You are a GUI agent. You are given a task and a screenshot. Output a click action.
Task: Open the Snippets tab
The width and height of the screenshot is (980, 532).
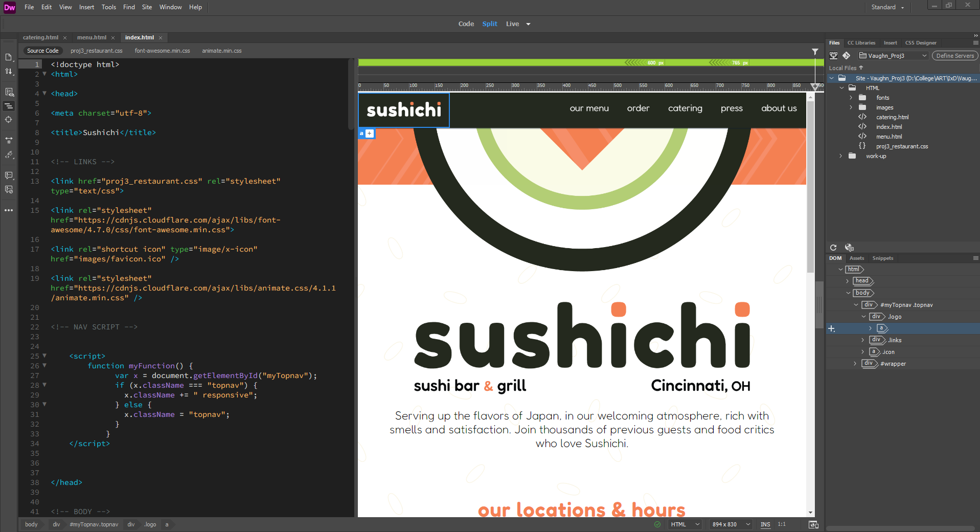[883, 258]
